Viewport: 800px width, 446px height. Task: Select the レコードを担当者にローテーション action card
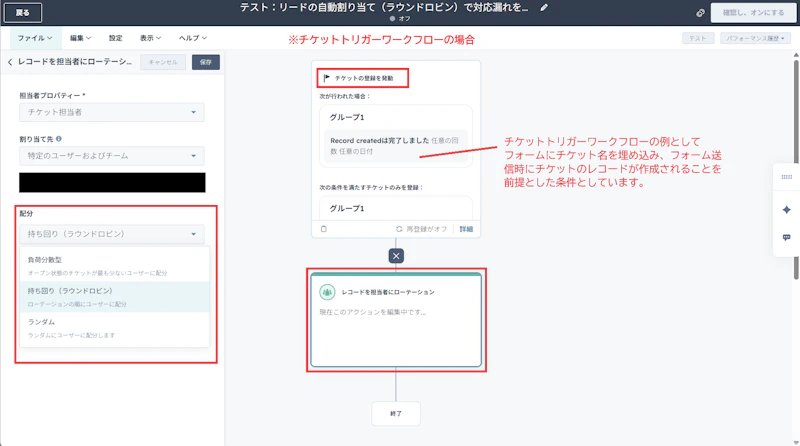[396, 320]
